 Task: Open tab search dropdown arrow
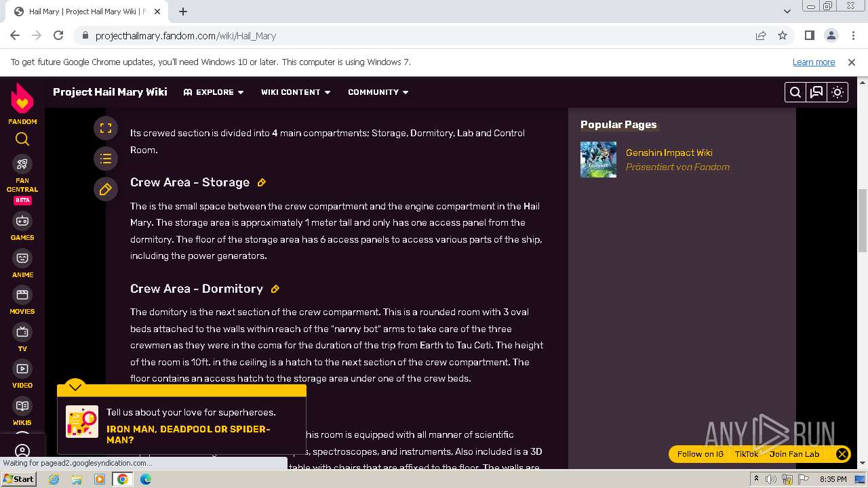pos(787,12)
